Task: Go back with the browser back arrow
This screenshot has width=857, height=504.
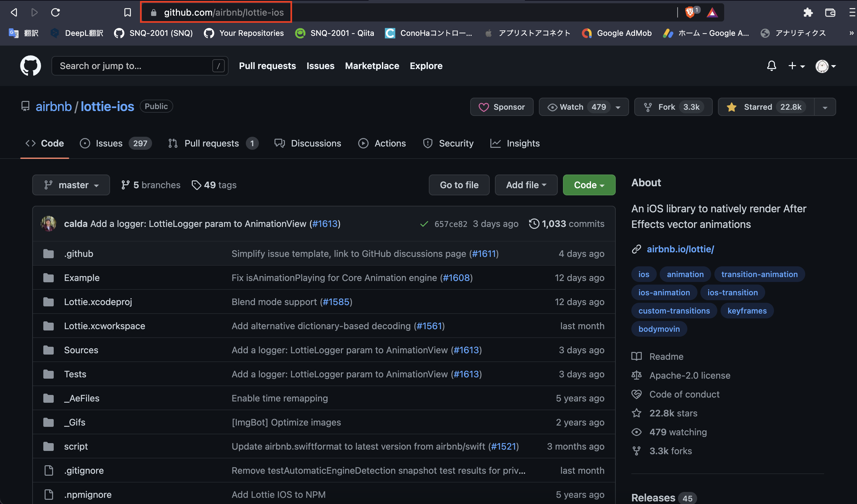Action: 14,13
